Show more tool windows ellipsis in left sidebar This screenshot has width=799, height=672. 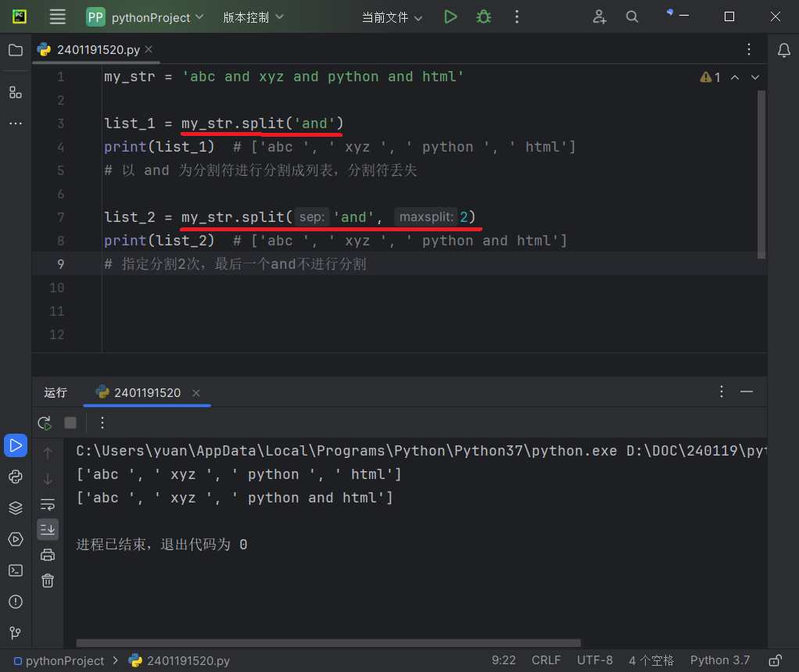point(16,123)
